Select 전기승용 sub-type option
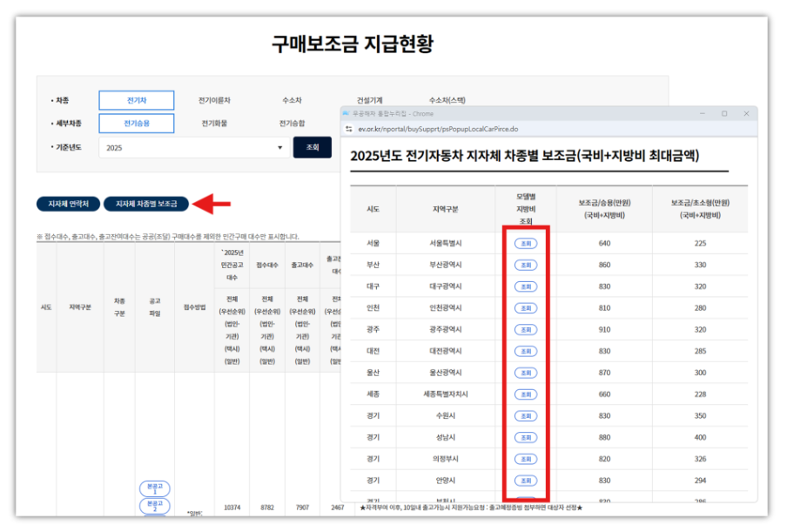This screenshot has height=532, width=787. (136, 124)
